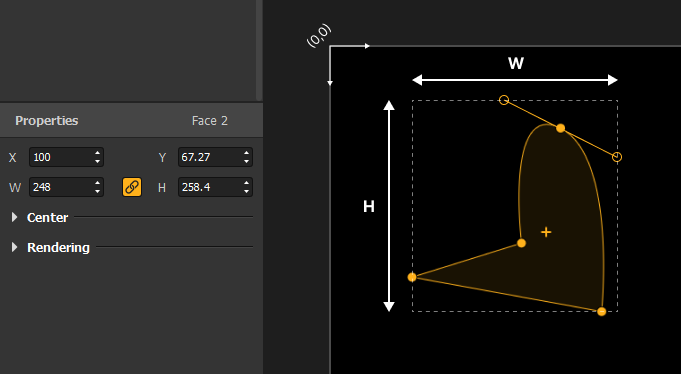The height and width of the screenshot is (374, 681).
Task: Toggle the aspect ratio link icon
Action: 132,187
